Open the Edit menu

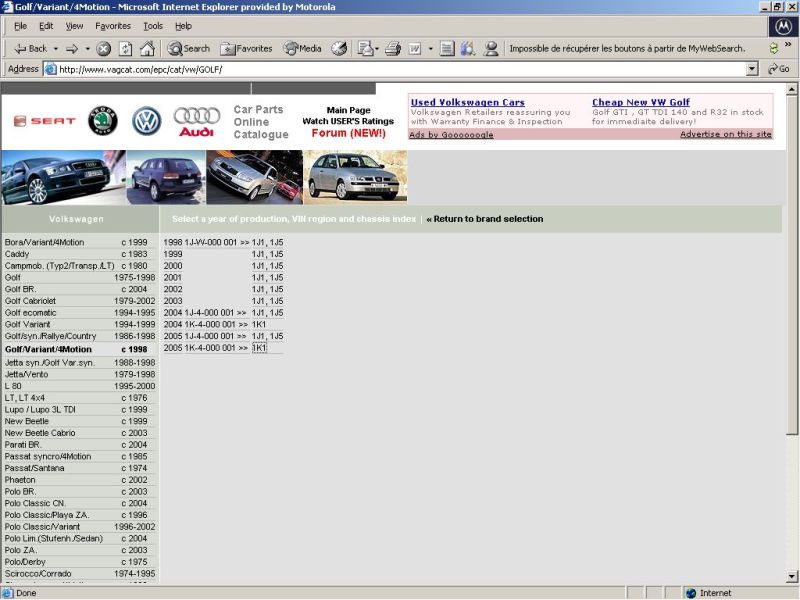click(x=46, y=26)
